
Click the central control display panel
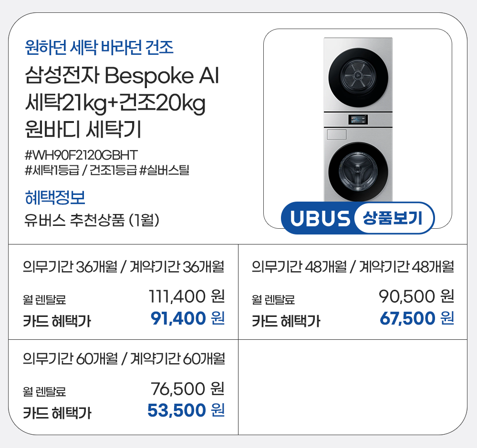358,120
